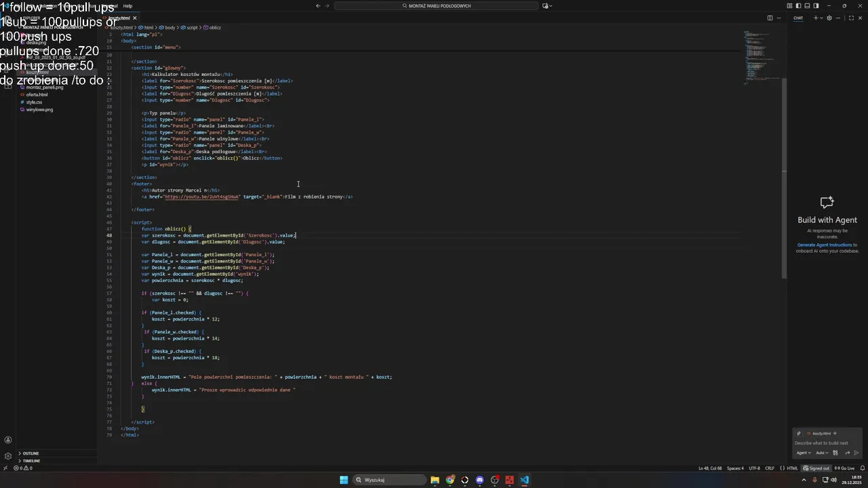Image resolution: width=868 pixels, height=488 pixels.
Task: Switch to the CHAT tab
Action: [798, 18]
